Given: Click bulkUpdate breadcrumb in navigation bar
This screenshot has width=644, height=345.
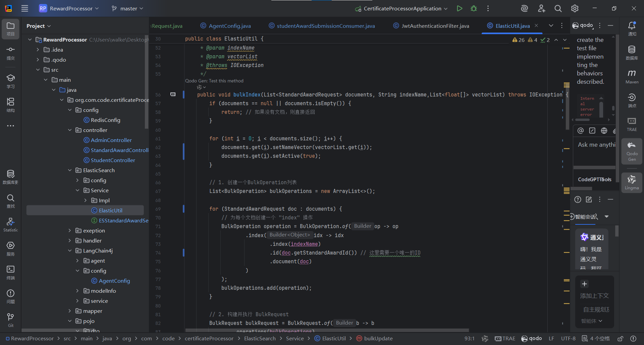Looking at the screenshot, I should [374, 339].
